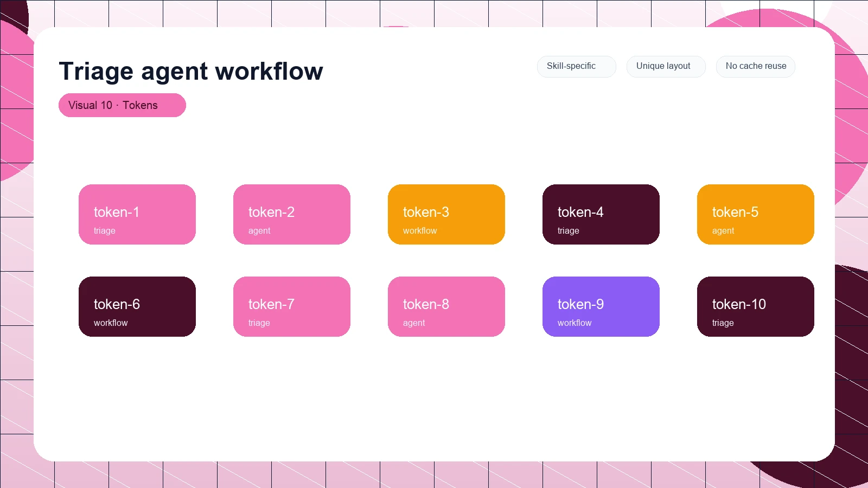Open the token-1 triage card
The height and width of the screenshot is (488, 868).
(x=137, y=214)
